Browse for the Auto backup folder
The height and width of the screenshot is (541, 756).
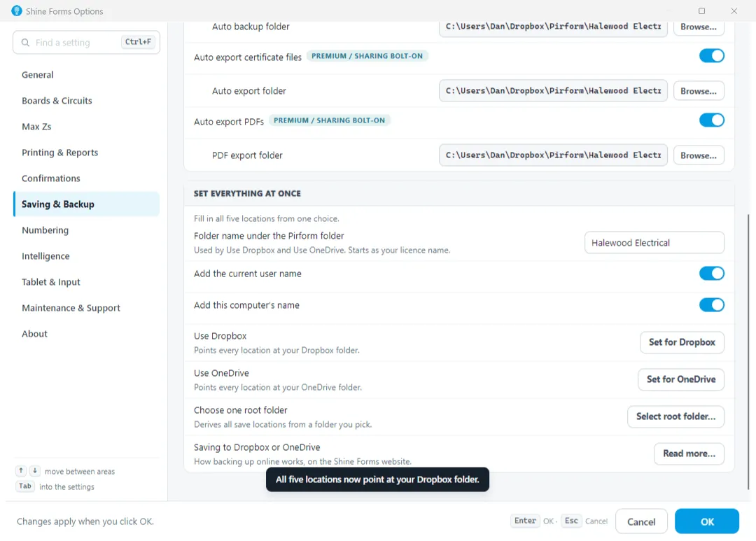[x=699, y=27]
